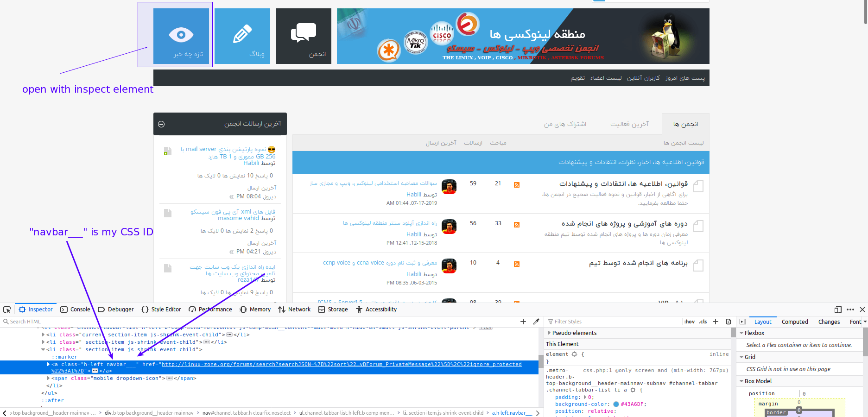This screenshot has height=417, width=868.
Task: Collapse the Flexbox section
Action: (x=741, y=333)
